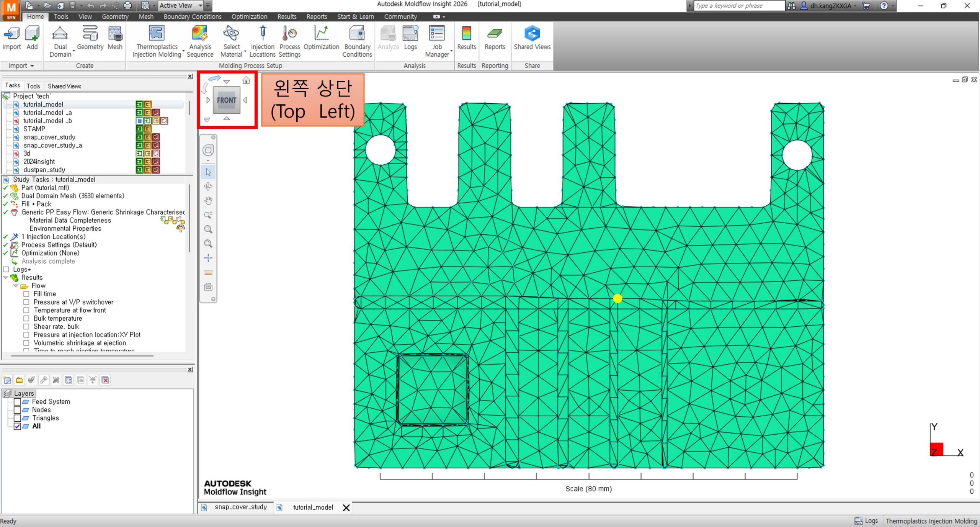Viewport: 980px width, 527px height.
Task: Click the ribbon Results icon
Action: pos(467,34)
